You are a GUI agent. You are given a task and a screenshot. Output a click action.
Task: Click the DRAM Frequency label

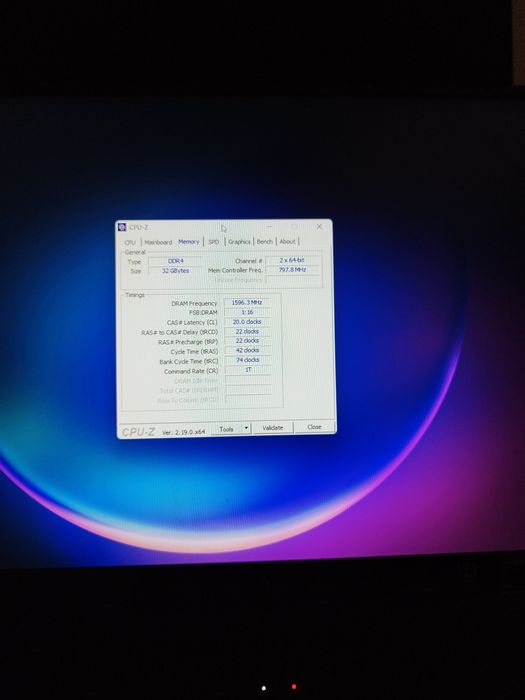click(194, 304)
